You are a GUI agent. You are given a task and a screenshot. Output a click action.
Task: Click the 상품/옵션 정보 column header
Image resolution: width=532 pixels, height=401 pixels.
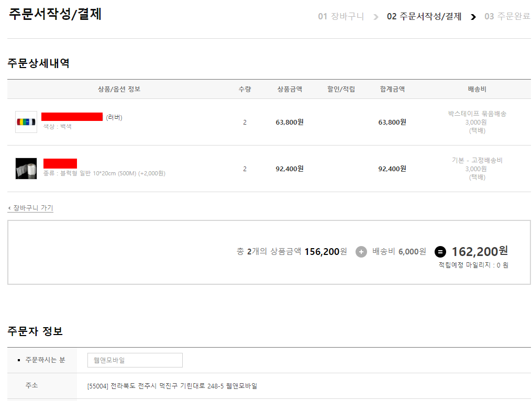tap(119, 89)
